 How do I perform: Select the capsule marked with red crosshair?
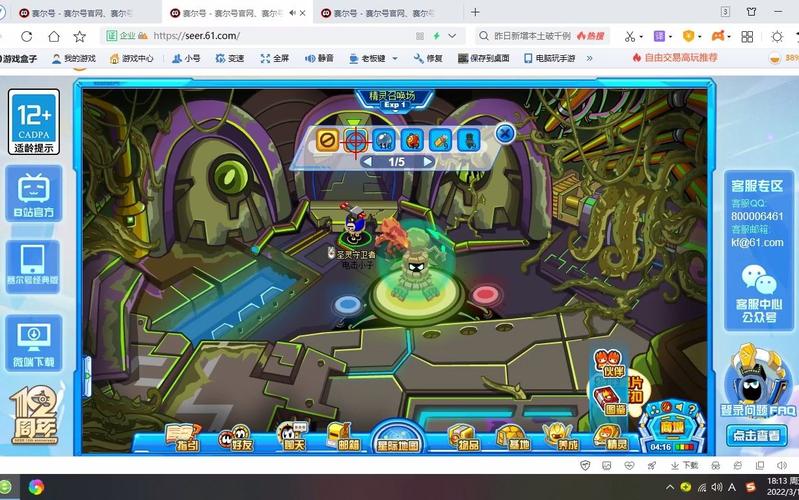coord(356,140)
